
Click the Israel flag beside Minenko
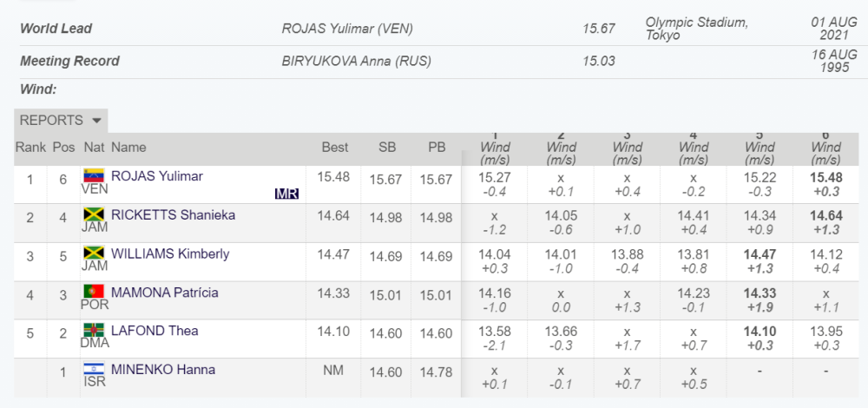click(93, 369)
